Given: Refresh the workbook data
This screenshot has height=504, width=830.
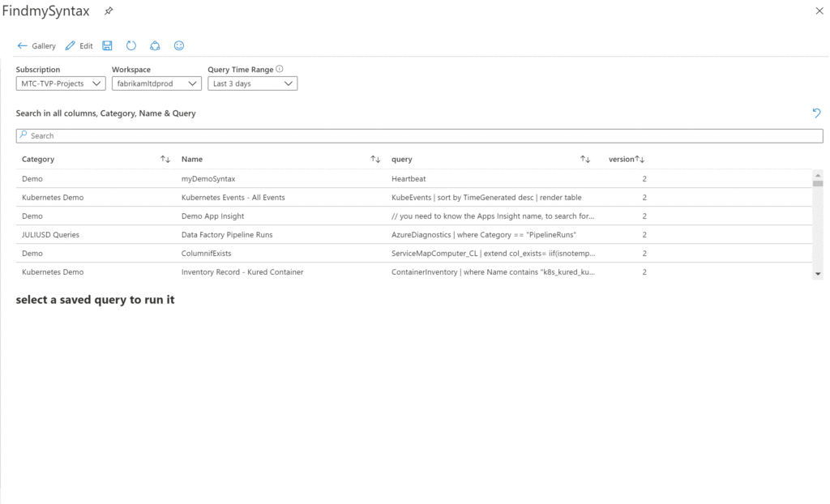Looking at the screenshot, I should (x=130, y=45).
